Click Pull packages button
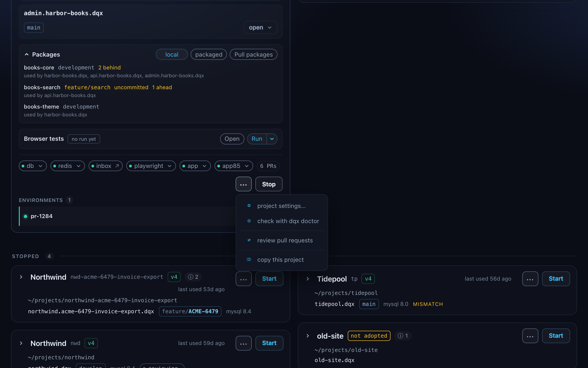 [253, 55]
